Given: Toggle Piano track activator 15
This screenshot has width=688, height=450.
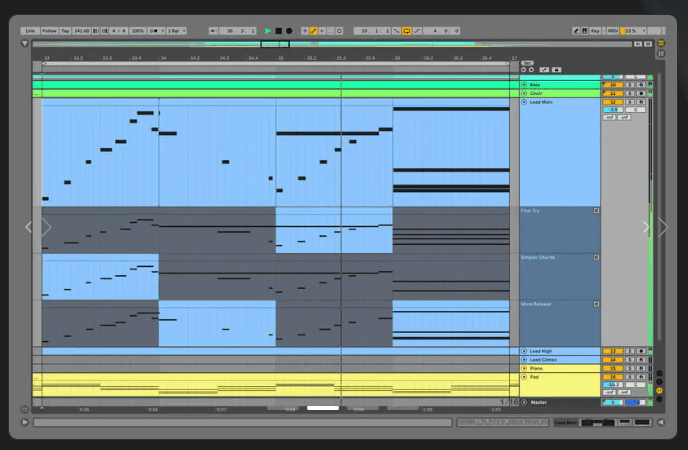Looking at the screenshot, I should pyautogui.click(x=613, y=368).
